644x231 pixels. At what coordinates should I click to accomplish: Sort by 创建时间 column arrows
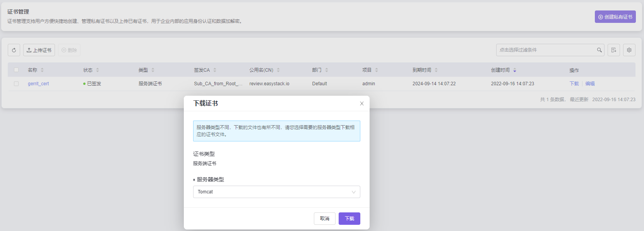pyautogui.click(x=514, y=70)
